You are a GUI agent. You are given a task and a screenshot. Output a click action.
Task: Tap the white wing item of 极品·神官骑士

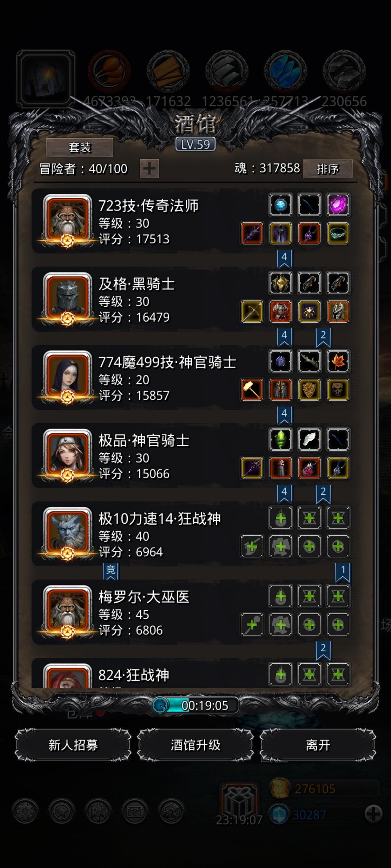tap(309, 439)
